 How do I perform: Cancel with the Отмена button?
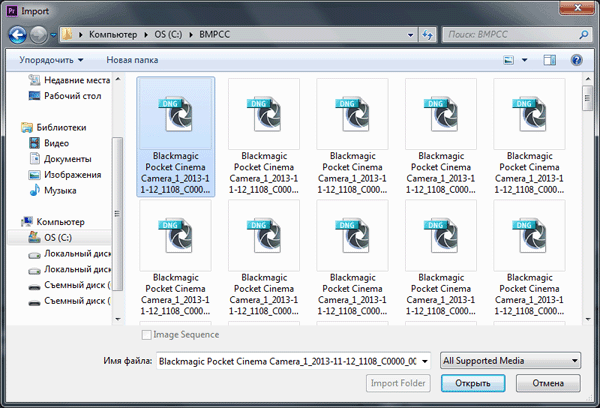[x=548, y=383]
